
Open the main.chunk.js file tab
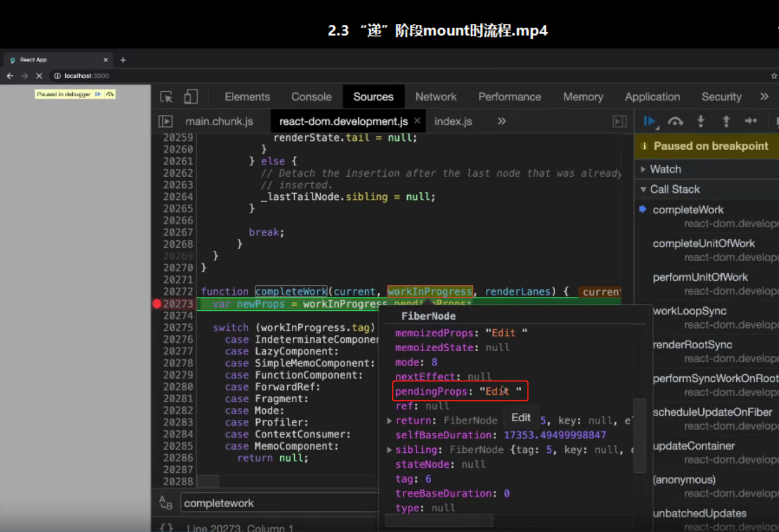(219, 121)
